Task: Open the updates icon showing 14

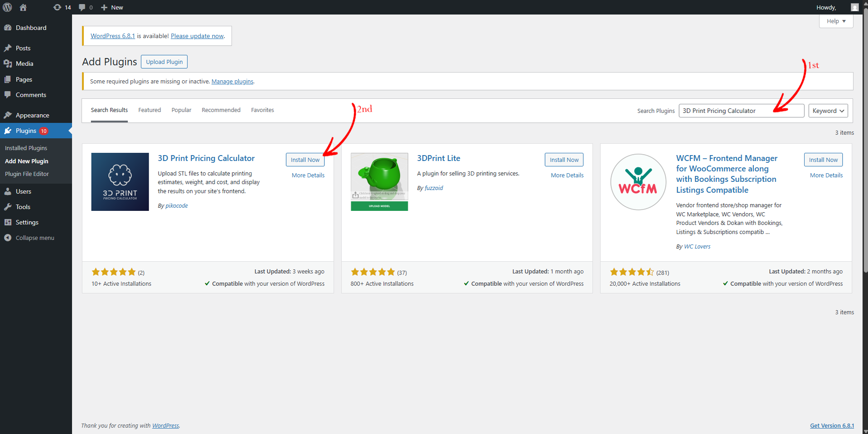Action: 62,7
